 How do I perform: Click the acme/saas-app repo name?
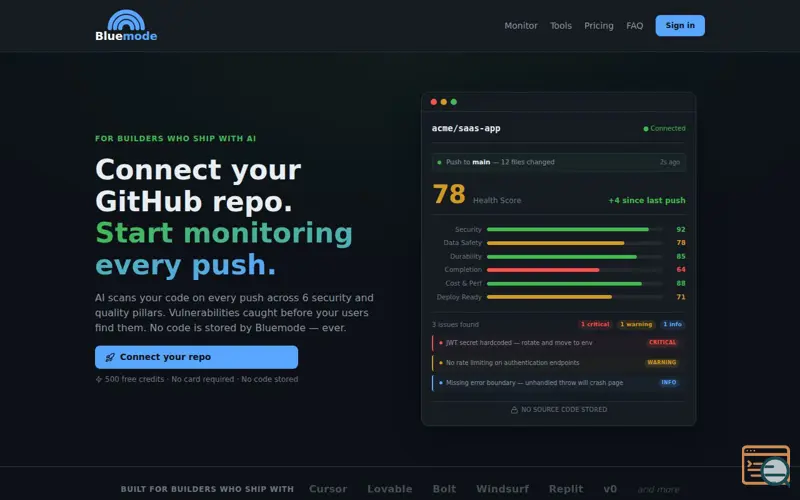click(x=466, y=129)
